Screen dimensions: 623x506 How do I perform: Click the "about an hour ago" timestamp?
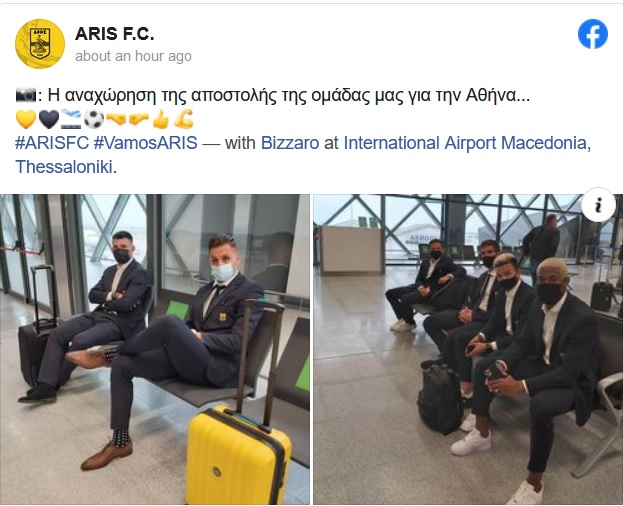pos(133,56)
